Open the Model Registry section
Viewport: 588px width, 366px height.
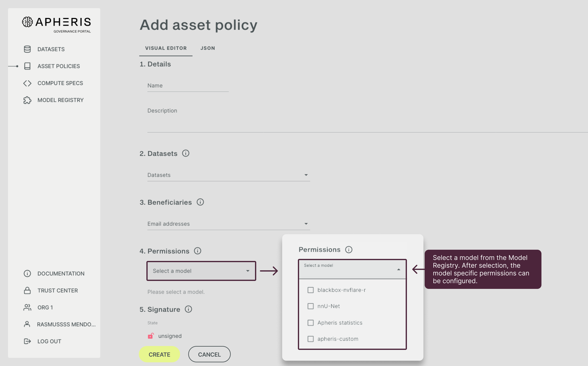pos(60,100)
